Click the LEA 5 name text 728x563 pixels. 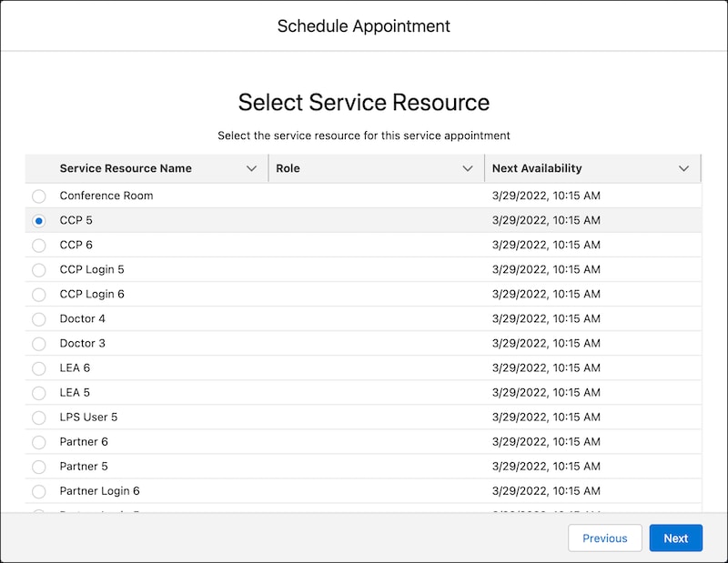(x=75, y=392)
